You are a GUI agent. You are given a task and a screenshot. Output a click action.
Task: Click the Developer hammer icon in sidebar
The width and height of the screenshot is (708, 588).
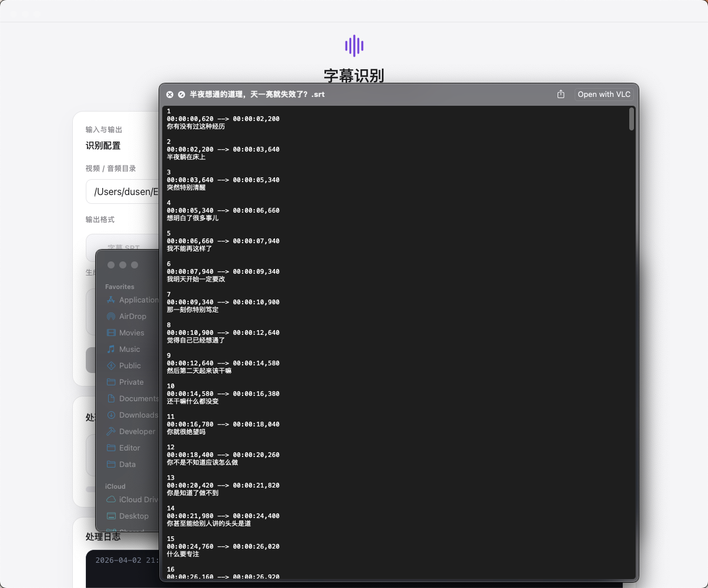pos(111,431)
